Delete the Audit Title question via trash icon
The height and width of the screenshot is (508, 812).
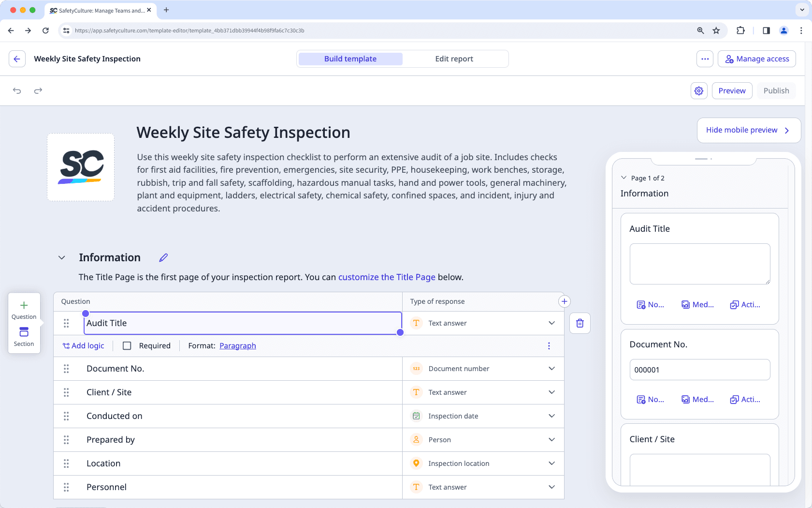[580, 323]
